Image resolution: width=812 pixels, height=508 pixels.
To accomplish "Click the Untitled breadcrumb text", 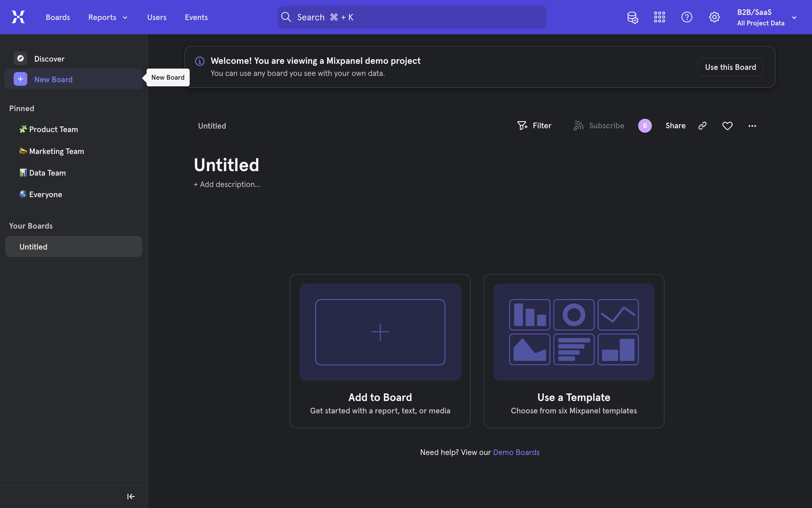I will pos(212,126).
